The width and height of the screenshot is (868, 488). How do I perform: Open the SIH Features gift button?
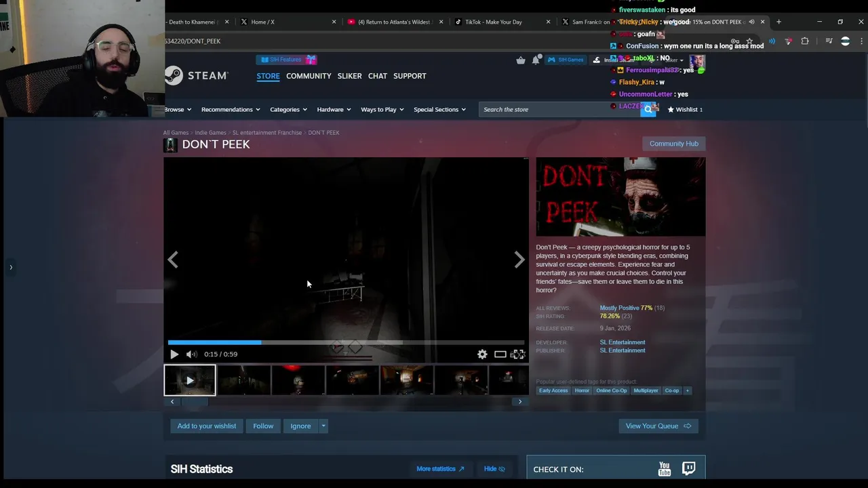click(x=286, y=60)
